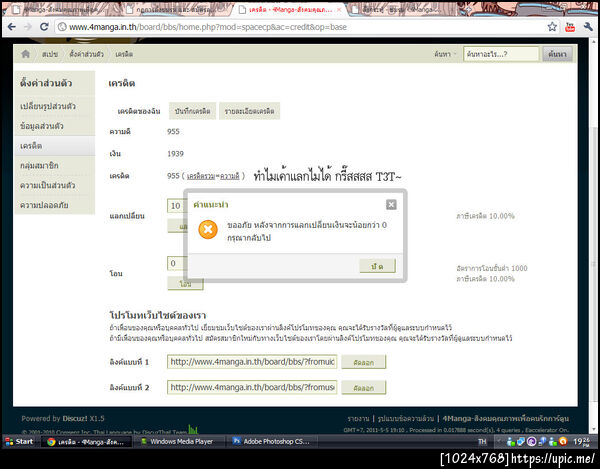Switch to the รายละเอียดเครดิต tab
This screenshot has height=469, width=600.
249,111
